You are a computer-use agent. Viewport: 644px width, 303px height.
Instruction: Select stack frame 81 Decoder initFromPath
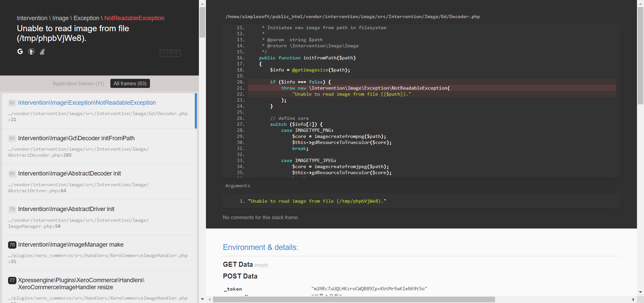76,138
